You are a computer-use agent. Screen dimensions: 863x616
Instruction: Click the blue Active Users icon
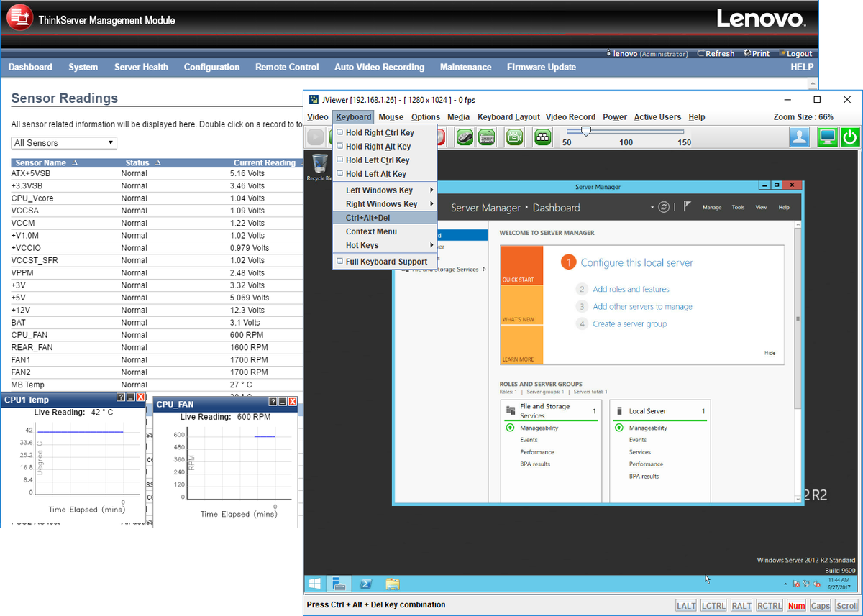point(799,137)
